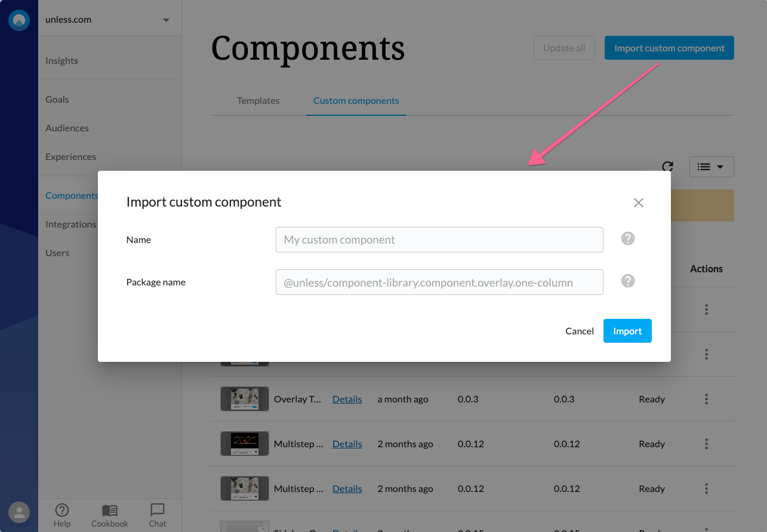The image size is (767, 532).
Task: Switch to the Templates tab
Action: tap(258, 101)
